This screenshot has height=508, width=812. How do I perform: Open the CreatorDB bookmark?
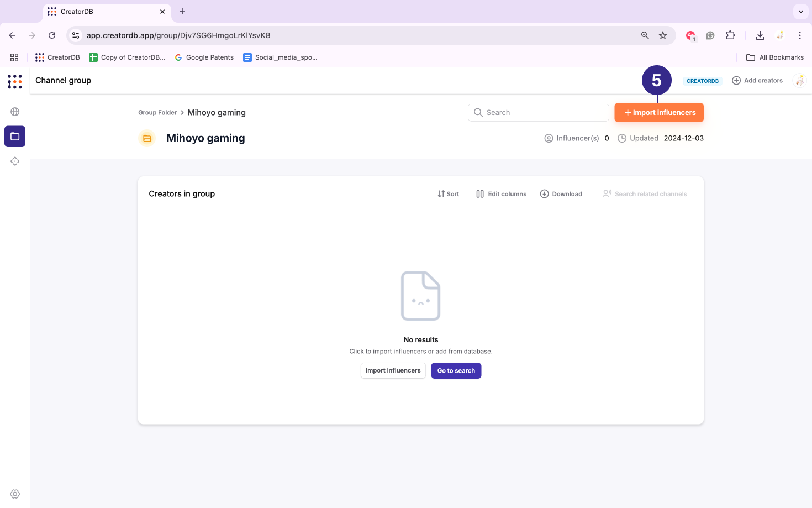(x=57, y=57)
